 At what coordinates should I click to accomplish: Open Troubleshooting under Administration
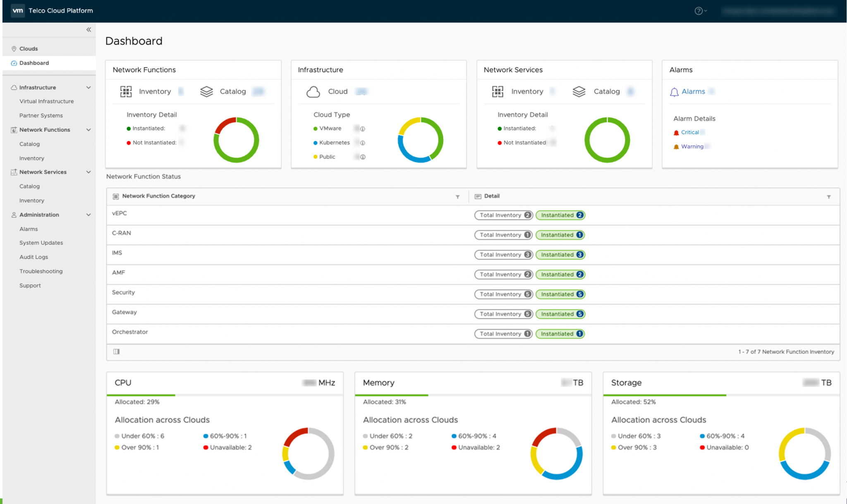(41, 271)
